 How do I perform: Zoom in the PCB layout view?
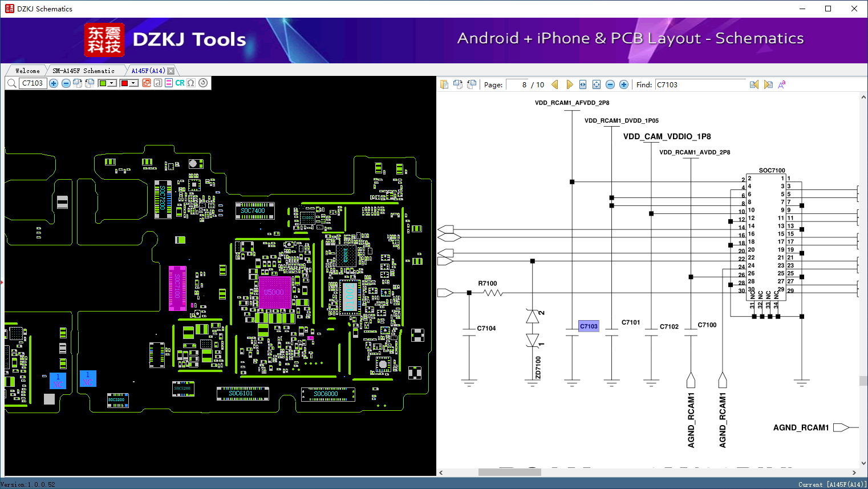point(54,83)
